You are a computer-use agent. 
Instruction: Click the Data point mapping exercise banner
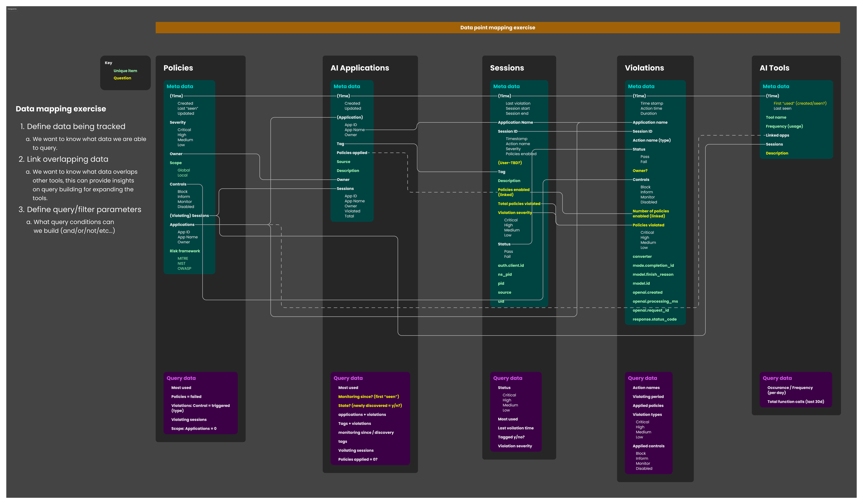click(497, 28)
